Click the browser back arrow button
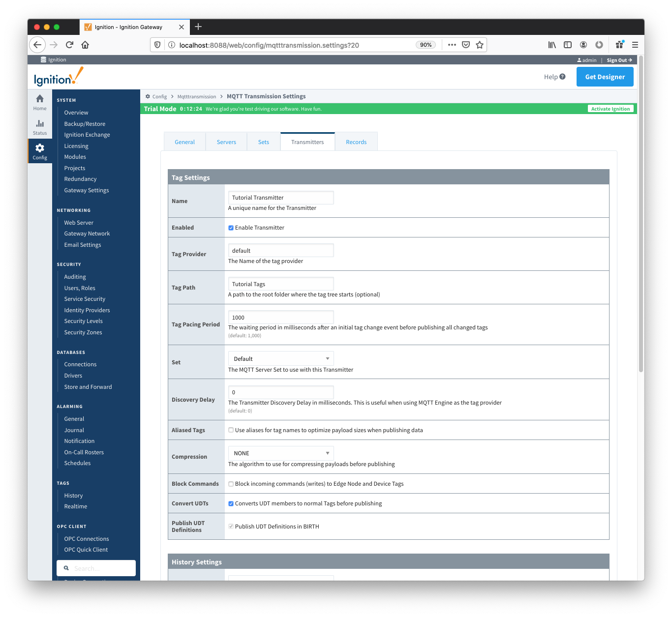Screen dimensions: 672x617 (x=37, y=45)
